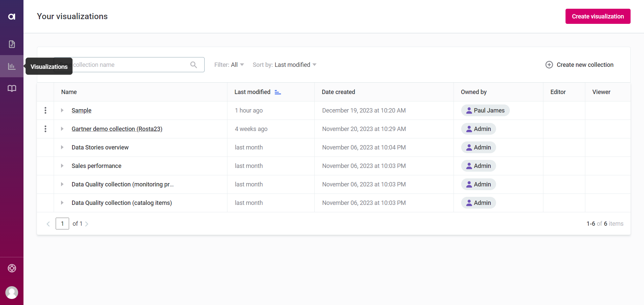This screenshot has width=644, height=305.
Task: Click Paul James owner chip on Sample row
Action: [x=485, y=110]
